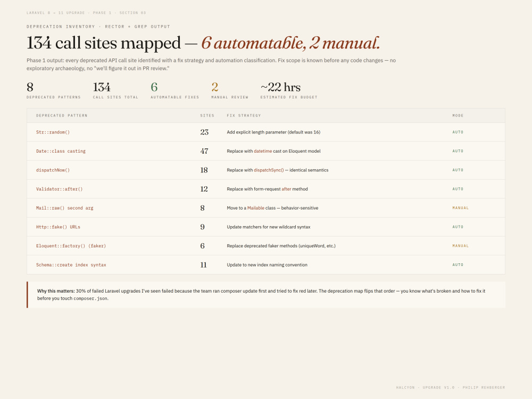Select Schema::create index syntax pattern
Screen dimensions: 532x399
point(71,265)
